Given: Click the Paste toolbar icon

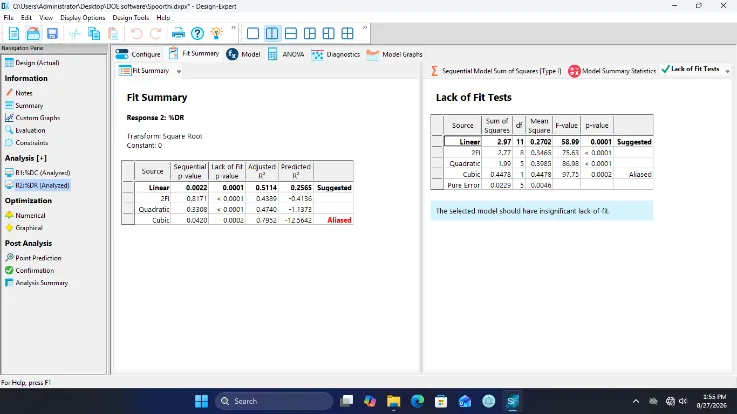Looking at the screenshot, I should pos(113,33).
